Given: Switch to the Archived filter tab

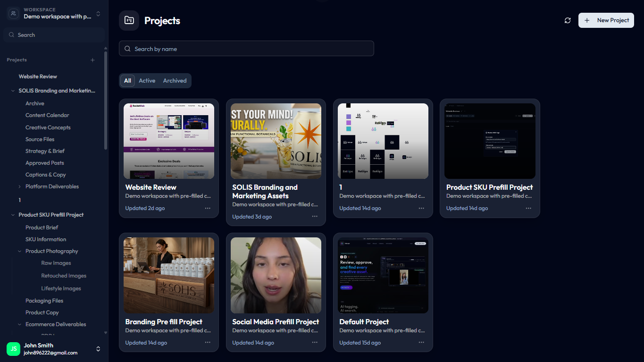Looking at the screenshot, I should pyautogui.click(x=175, y=81).
